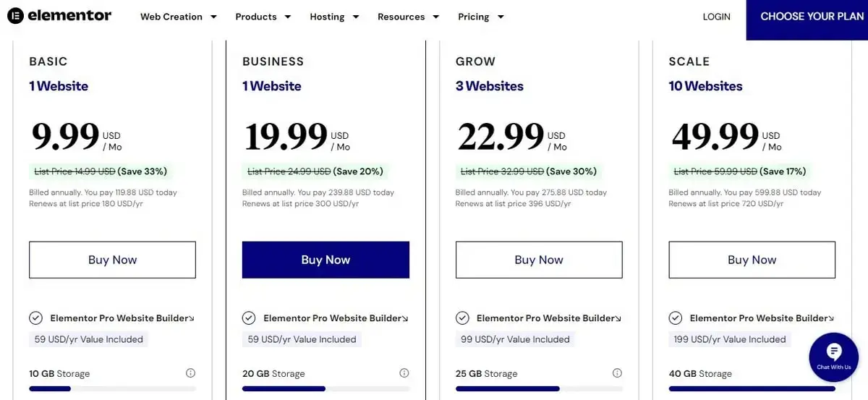868x400 pixels.
Task: Click the Elementor logo
Action: click(x=59, y=16)
